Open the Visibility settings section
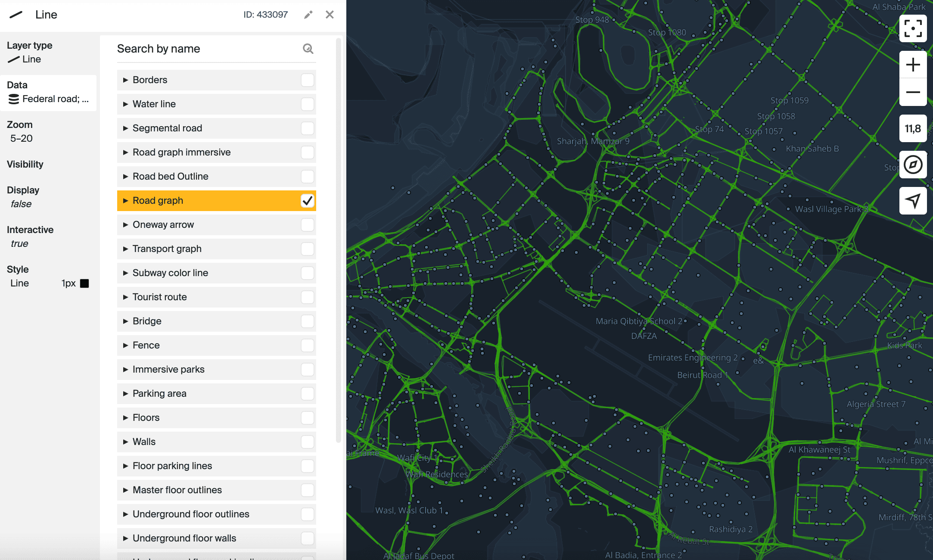The width and height of the screenshot is (933, 560). tap(25, 164)
